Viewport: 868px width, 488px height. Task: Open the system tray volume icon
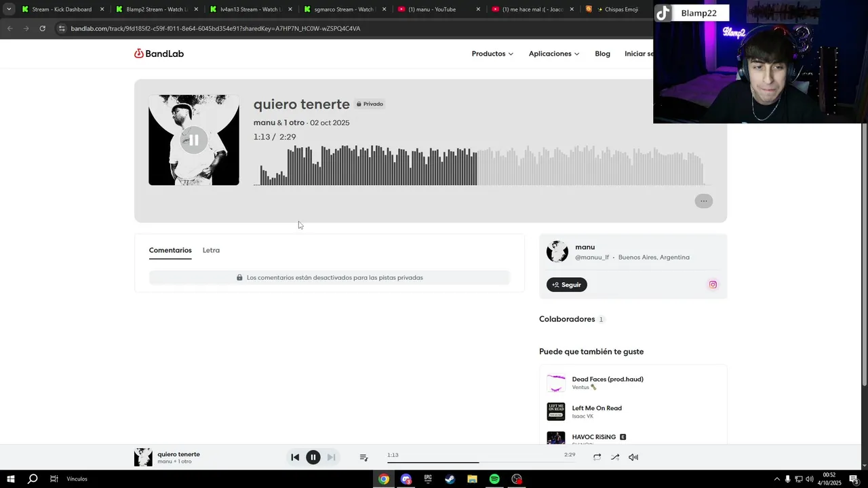pyautogui.click(x=809, y=479)
